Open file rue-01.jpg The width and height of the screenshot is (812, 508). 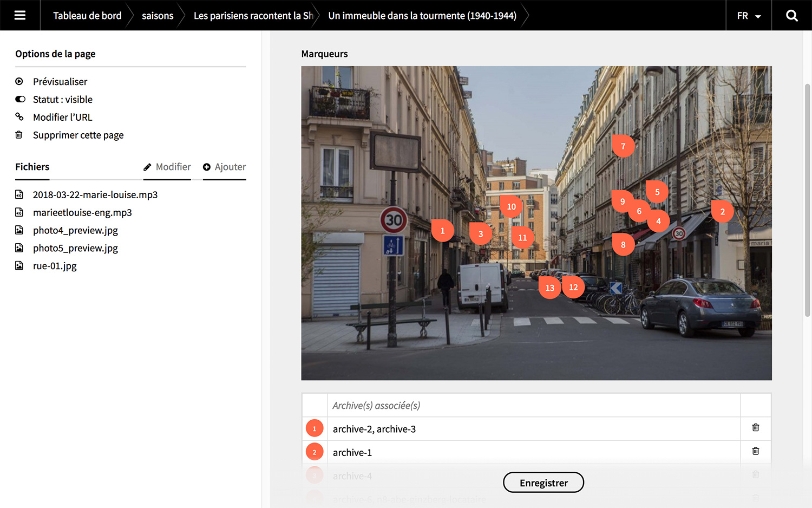(x=55, y=266)
